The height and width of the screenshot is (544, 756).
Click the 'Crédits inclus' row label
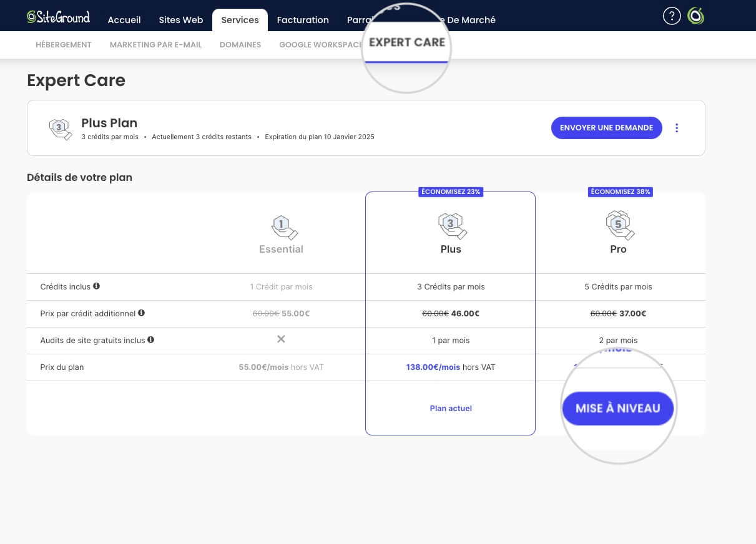[x=66, y=287]
